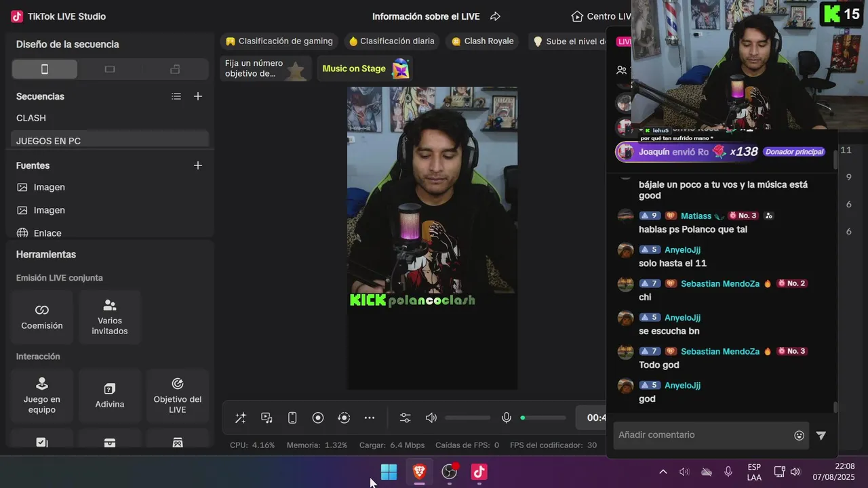Open Objetivo del LIVE tool
Image resolution: width=868 pixels, height=488 pixels.
pyautogui.click(x=178, y=395)
